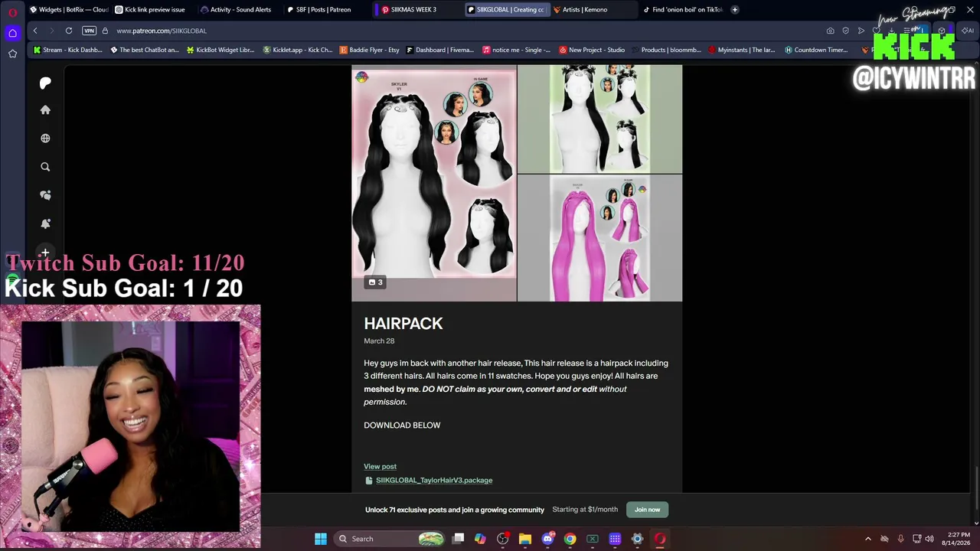980x551 pixels.
Task: Open The best ChatBot bookmark
Action: point(145,50)
